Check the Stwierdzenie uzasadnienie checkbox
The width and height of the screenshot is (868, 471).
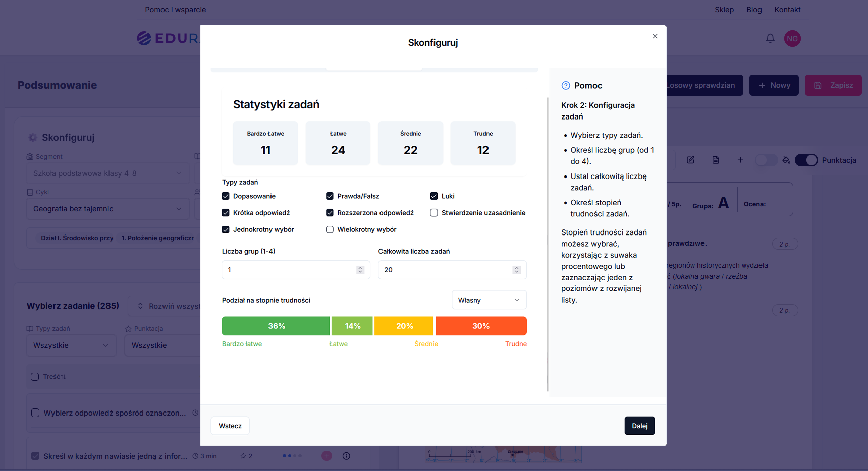click(x=434, y=213)
